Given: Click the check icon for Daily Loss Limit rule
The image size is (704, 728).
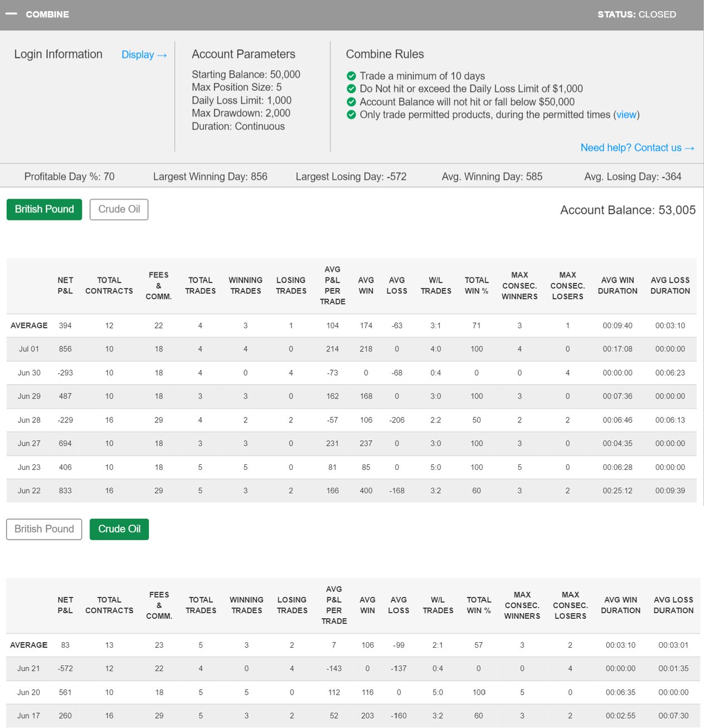Looking at the screenshot, I should click(x=351, y=89).
